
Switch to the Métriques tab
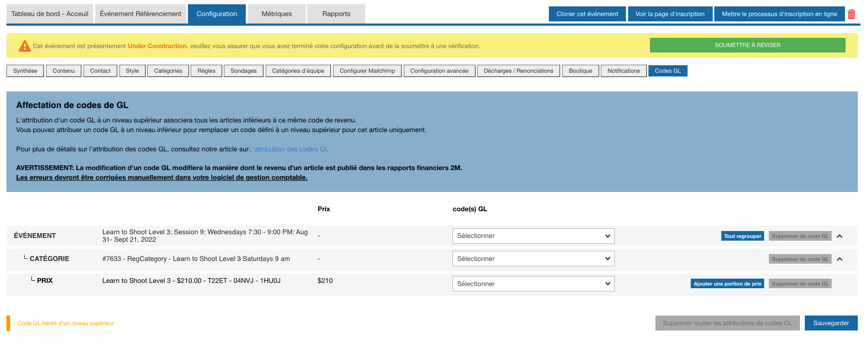coord(276,14)
